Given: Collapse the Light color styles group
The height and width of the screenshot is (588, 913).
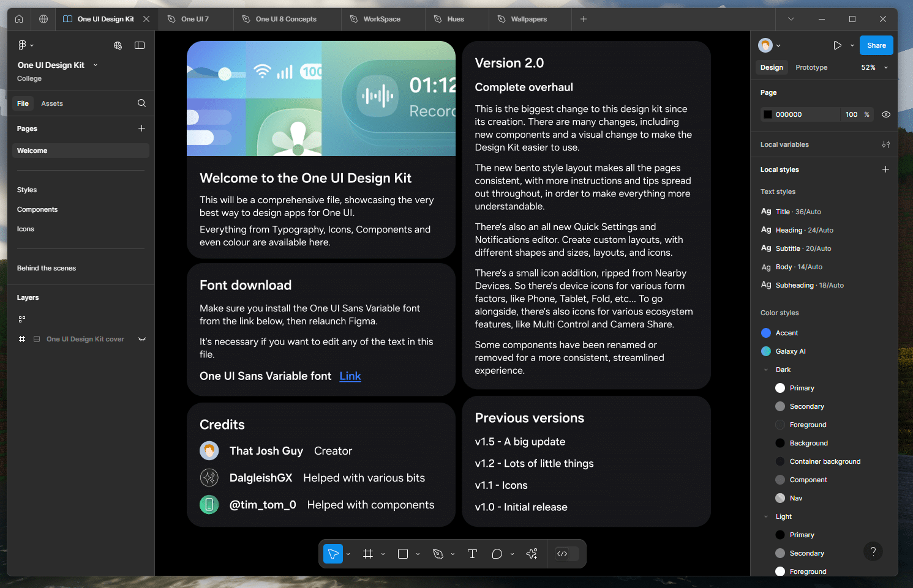Looking at the screenshot, I should [x=766, y=516].
